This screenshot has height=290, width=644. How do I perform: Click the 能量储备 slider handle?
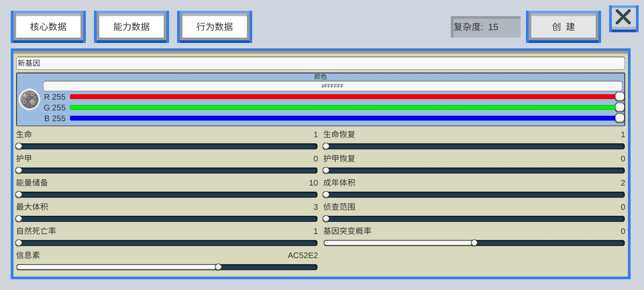[x=19, y=195]
